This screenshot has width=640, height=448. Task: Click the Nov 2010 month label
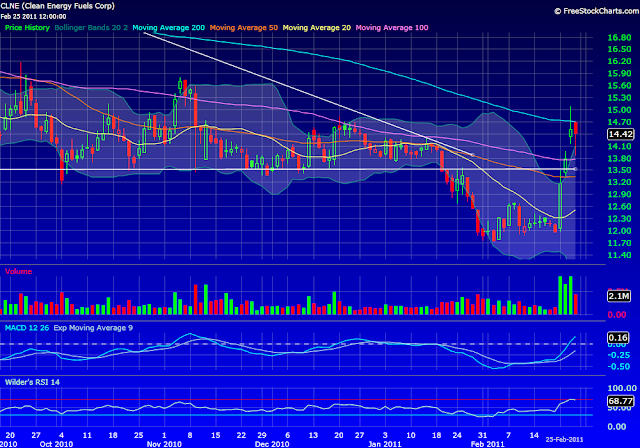pos(164,444)
